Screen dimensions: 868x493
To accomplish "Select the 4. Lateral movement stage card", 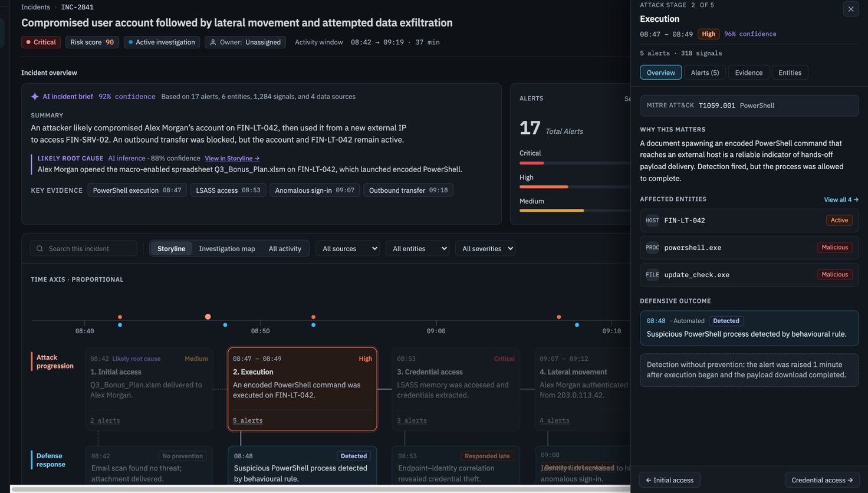I will (x=583, y=389).
